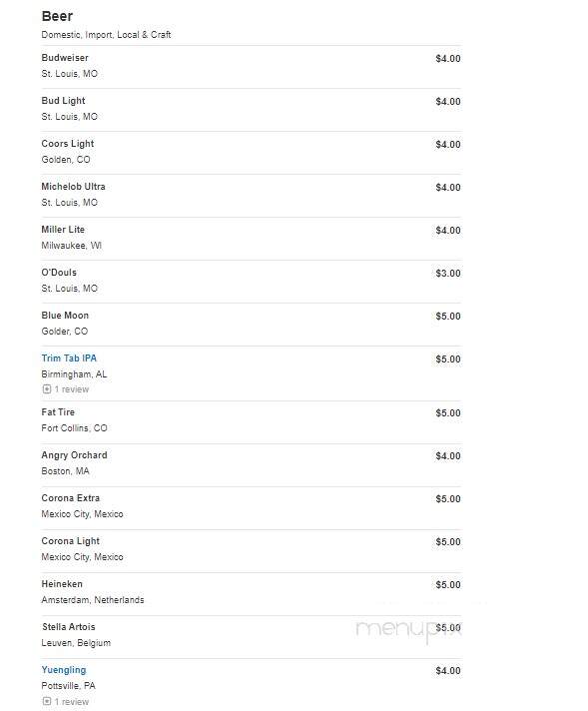Click the Michelob Ultra item name
This screenshot has width=588, height=711.
pos(73,187)
